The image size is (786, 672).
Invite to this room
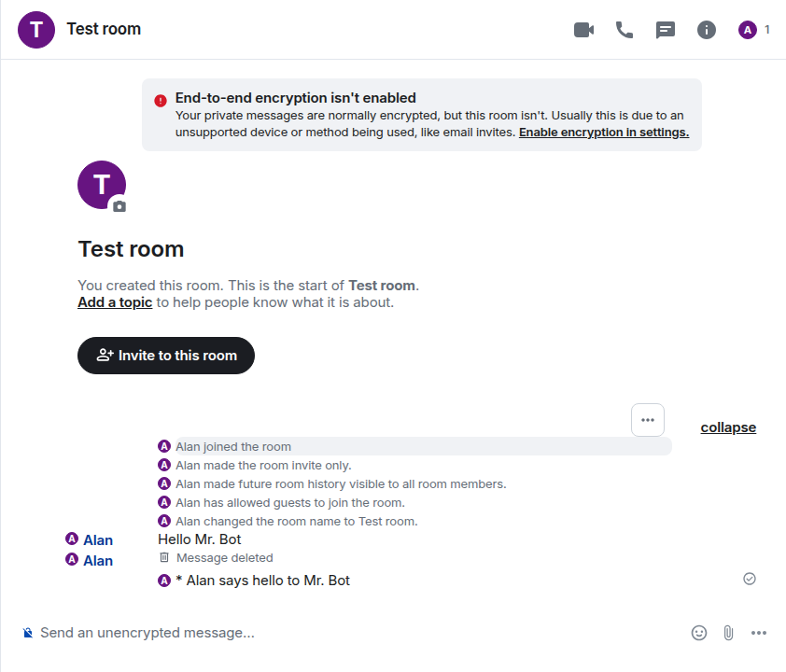[166, 356]
